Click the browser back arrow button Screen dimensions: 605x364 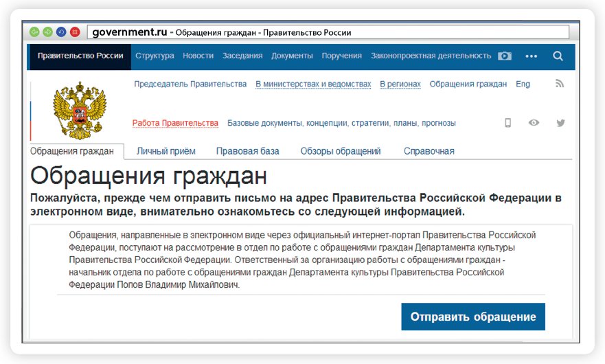click(34, 32)
